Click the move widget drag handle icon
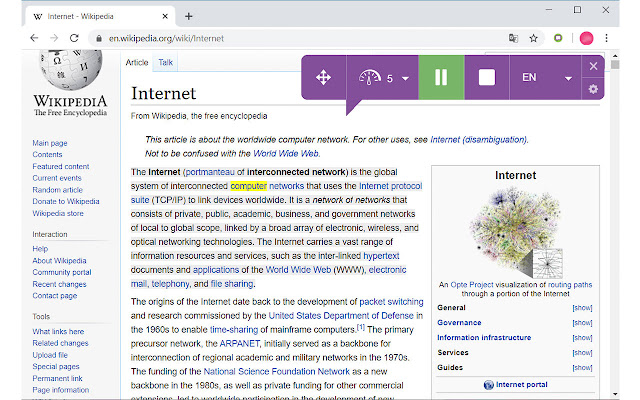 click(323, 77)
